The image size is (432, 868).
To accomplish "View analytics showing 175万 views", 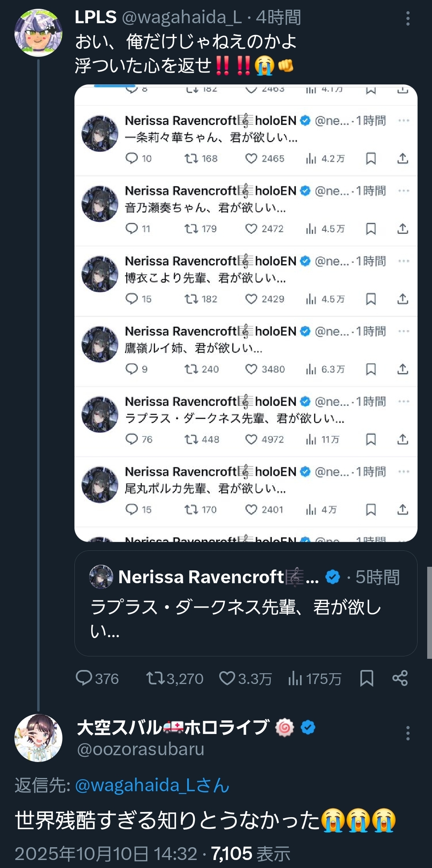I will click(x=315, y=678).
